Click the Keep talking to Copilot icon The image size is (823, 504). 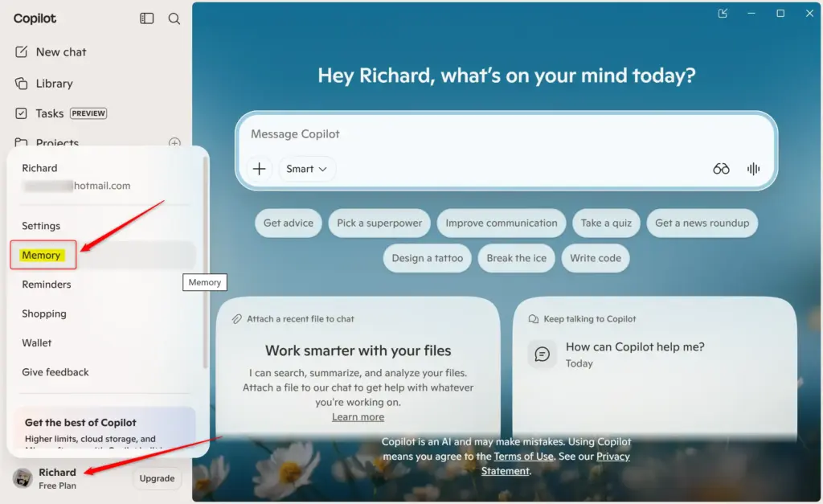point(534,318)
